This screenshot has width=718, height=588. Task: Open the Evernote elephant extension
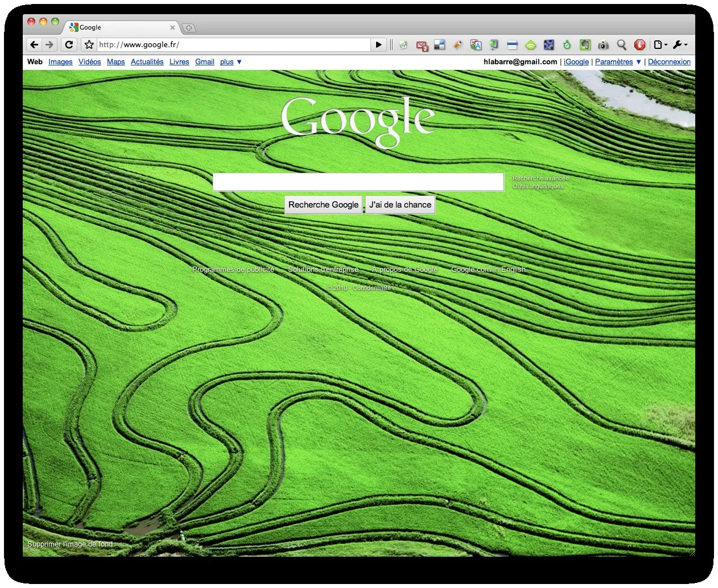(585, 44)
